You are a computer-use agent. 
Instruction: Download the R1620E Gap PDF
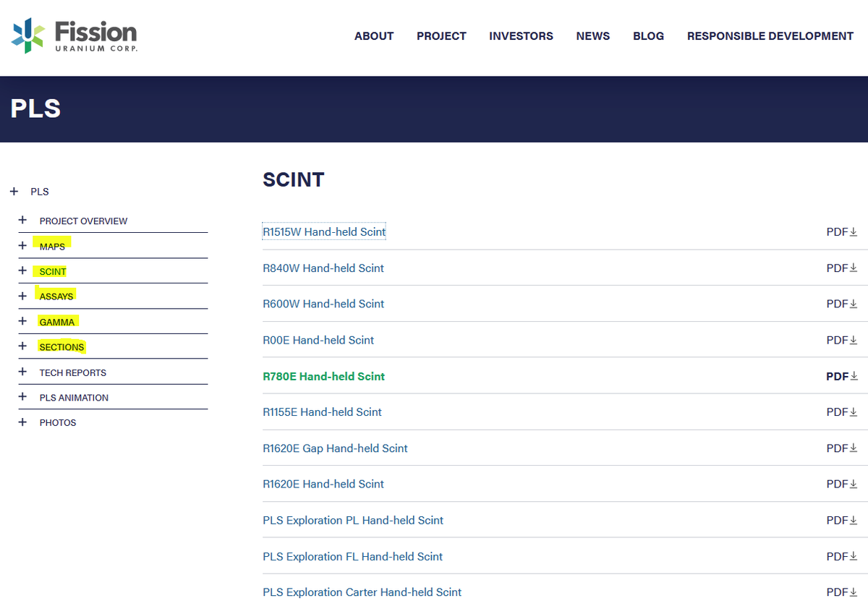click(842, 448)
